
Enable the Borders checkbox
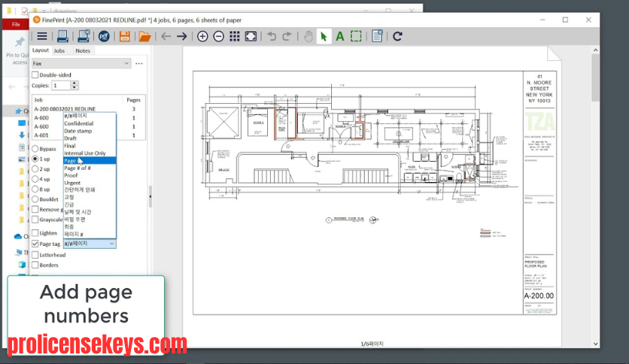[x=35, y=265]
